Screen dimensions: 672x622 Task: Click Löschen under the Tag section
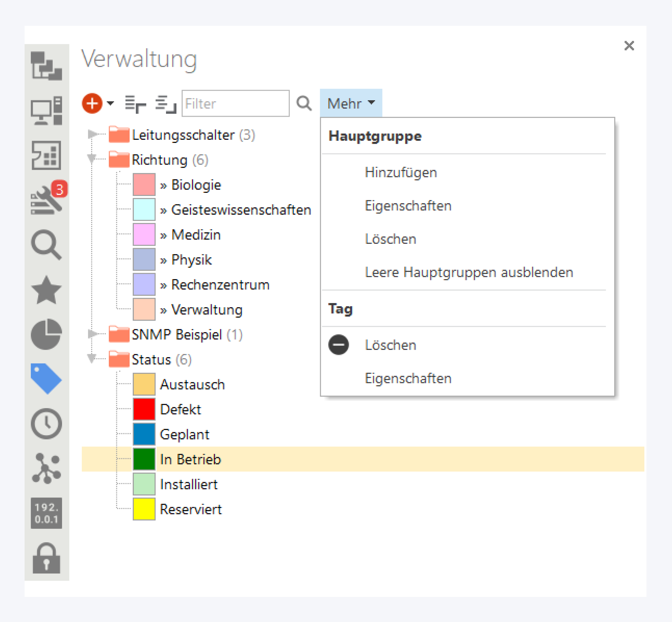click(x=390, y=345)
